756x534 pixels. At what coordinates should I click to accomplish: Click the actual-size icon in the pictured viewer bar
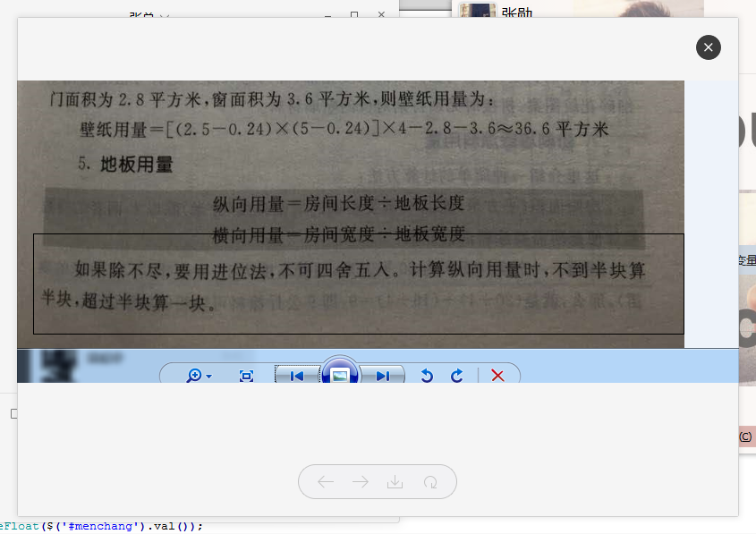(x=246, y=376)
